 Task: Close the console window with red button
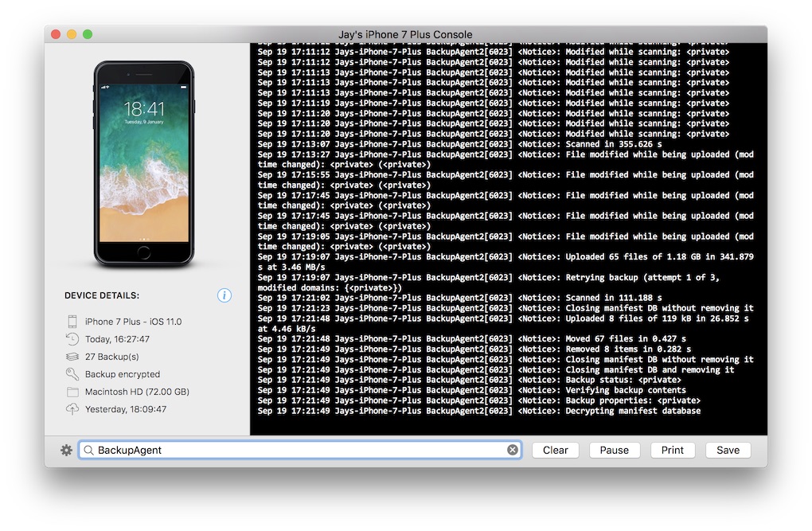coord(56,34)
